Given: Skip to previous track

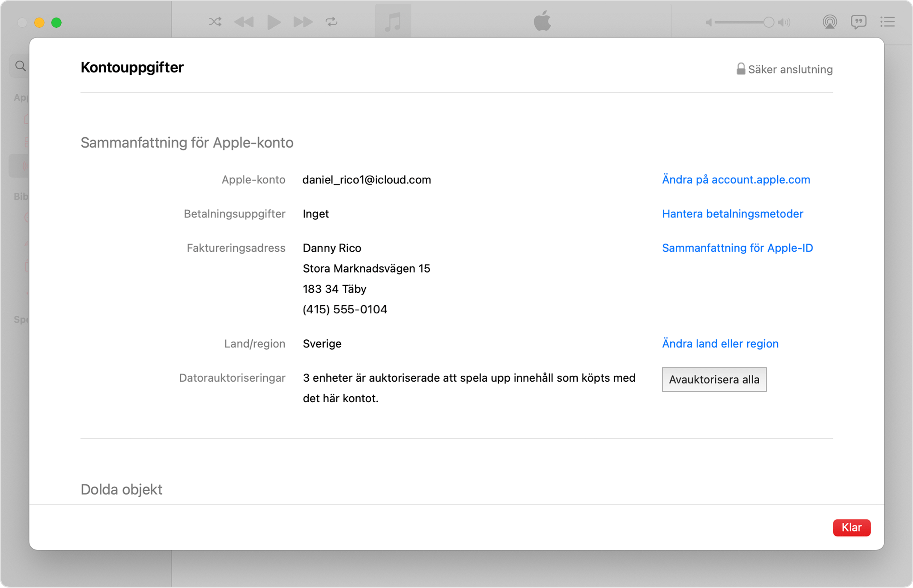Looking at the screenshot, I should click(x=244, y=22).
